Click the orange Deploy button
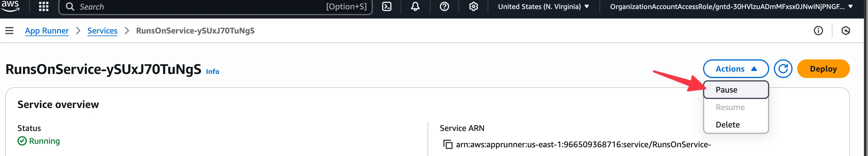The height and width of the screenshot is (156, 868). [x=823, y=69]
